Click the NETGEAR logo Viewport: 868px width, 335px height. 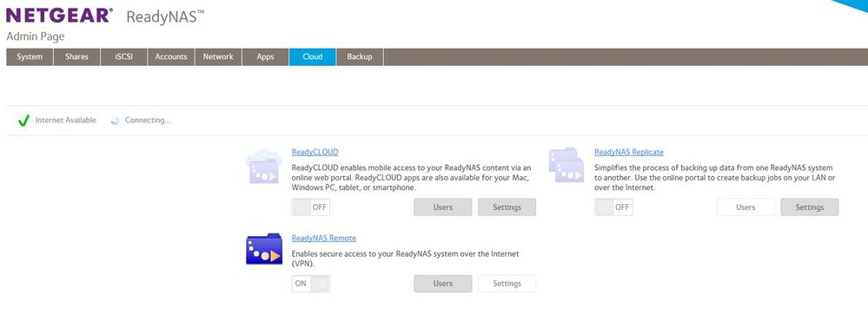[59, 15]
